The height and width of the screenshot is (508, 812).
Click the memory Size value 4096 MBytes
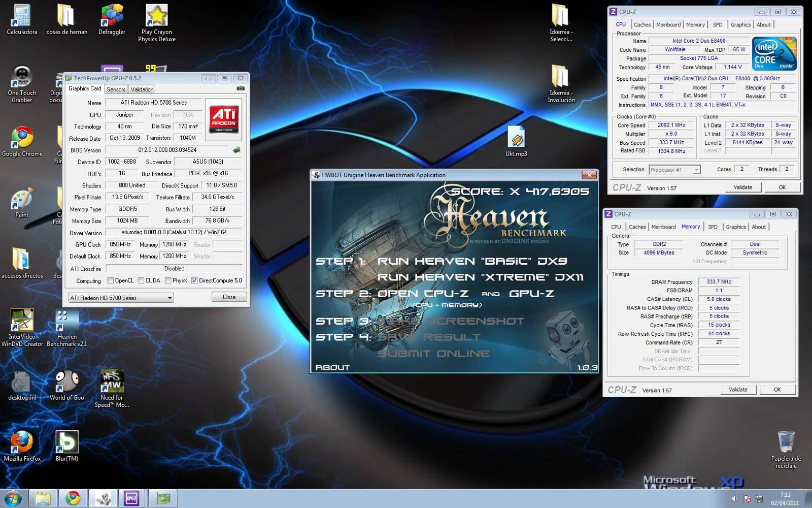pyautogui.click(x=659, y=252)
